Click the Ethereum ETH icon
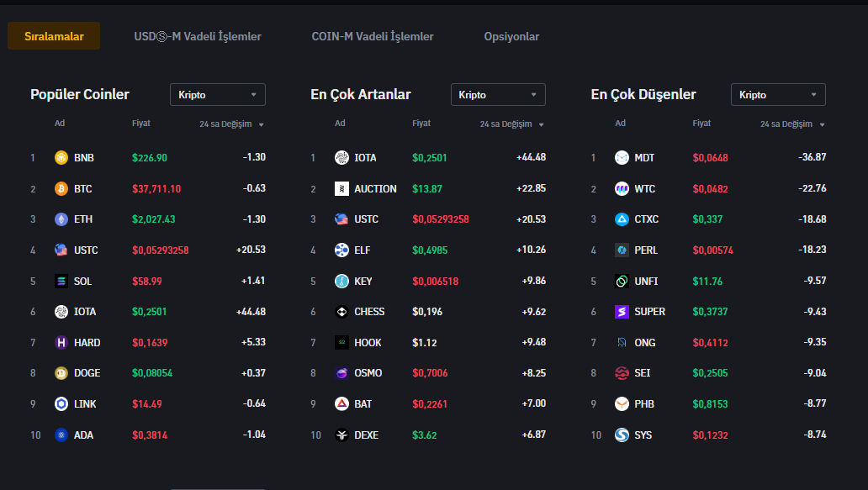 pyautogui.click(x=61, y=219)
